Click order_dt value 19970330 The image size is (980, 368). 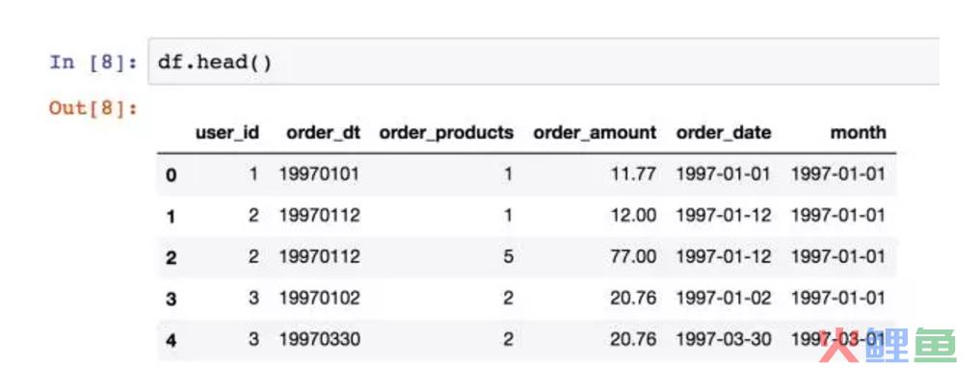(x=319, y=339)
